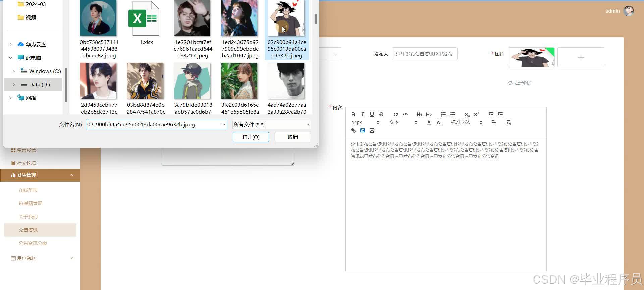Open the 所有文件 file type dropdown
644x290 pixels.
[x=272, y=124]
